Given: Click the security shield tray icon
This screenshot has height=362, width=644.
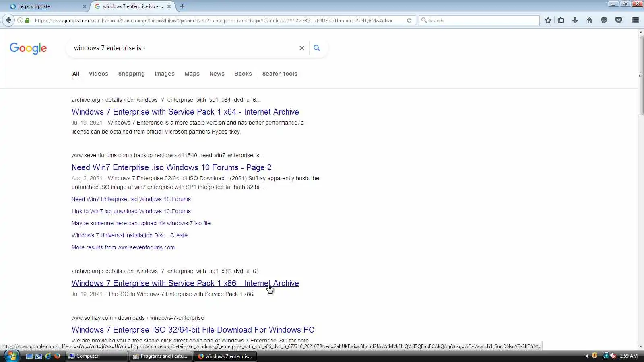Looking at the screenshot, I should 594,356.
